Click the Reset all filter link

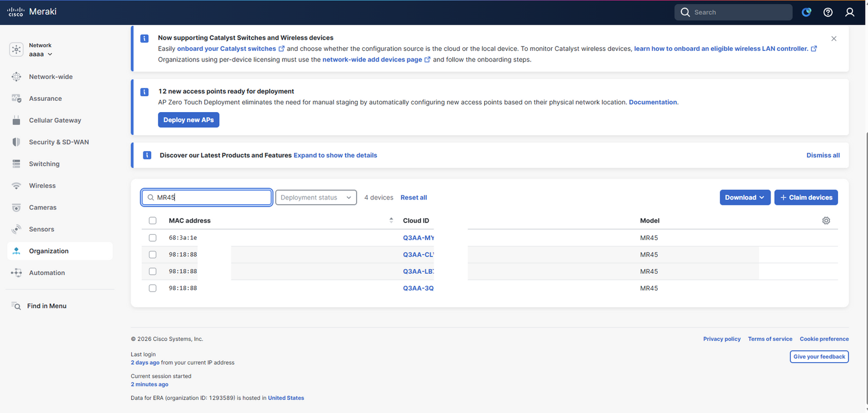pyautogui.click(x=414, y=198)
